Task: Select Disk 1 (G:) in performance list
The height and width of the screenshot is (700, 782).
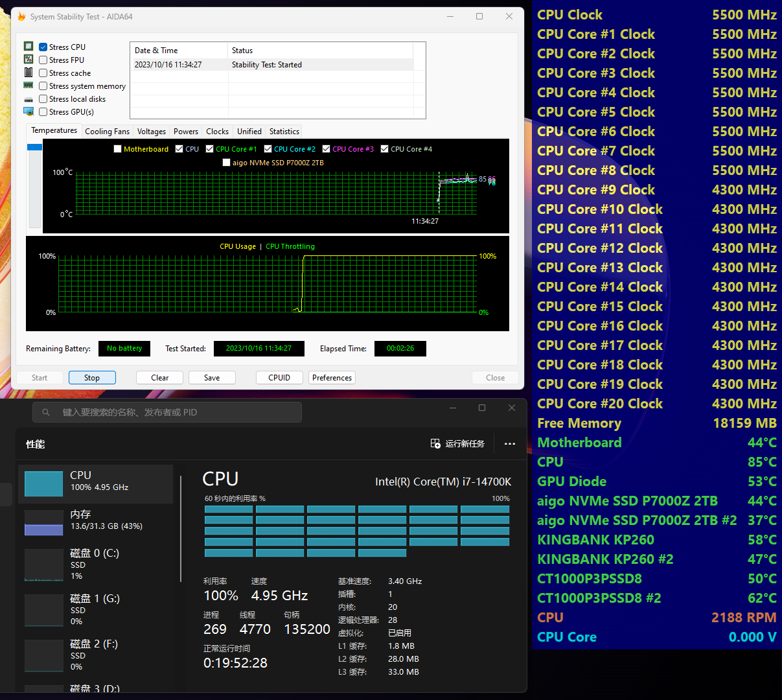Action: point(96,609)
